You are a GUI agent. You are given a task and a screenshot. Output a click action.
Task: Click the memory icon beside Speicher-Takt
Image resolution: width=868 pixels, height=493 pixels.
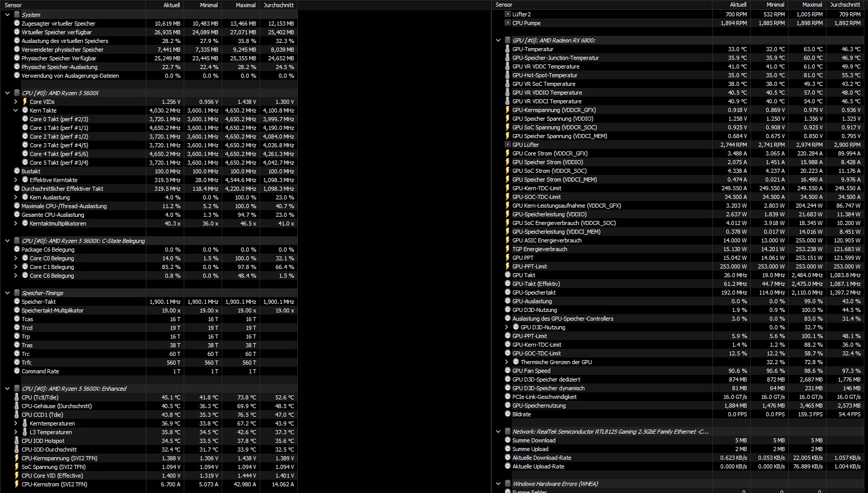click(17, 301)
